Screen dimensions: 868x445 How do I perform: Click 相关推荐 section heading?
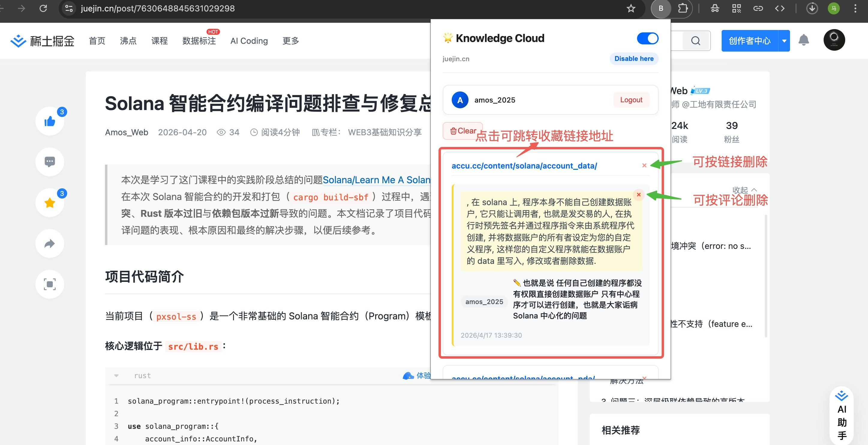click(x=621, y=430)
